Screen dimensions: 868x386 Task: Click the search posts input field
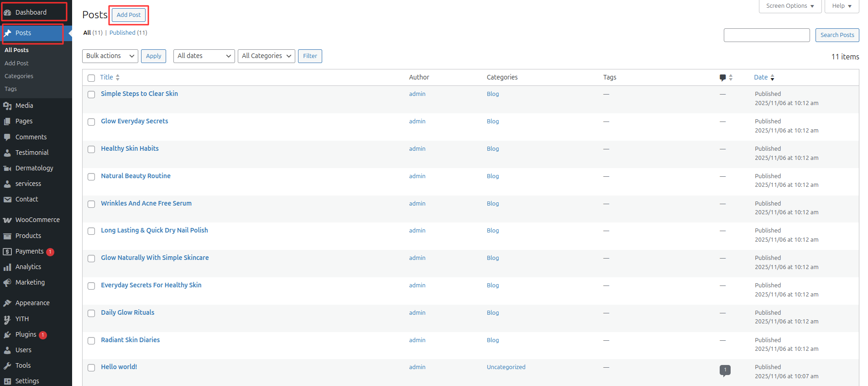click(x=767, y=35)
